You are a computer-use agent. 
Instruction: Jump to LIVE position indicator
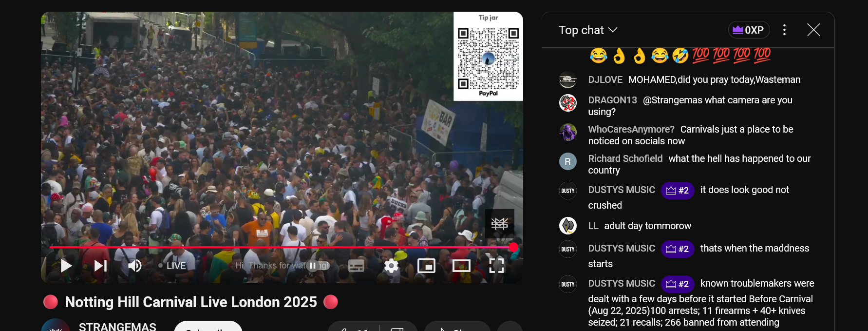tap(172, 266)
